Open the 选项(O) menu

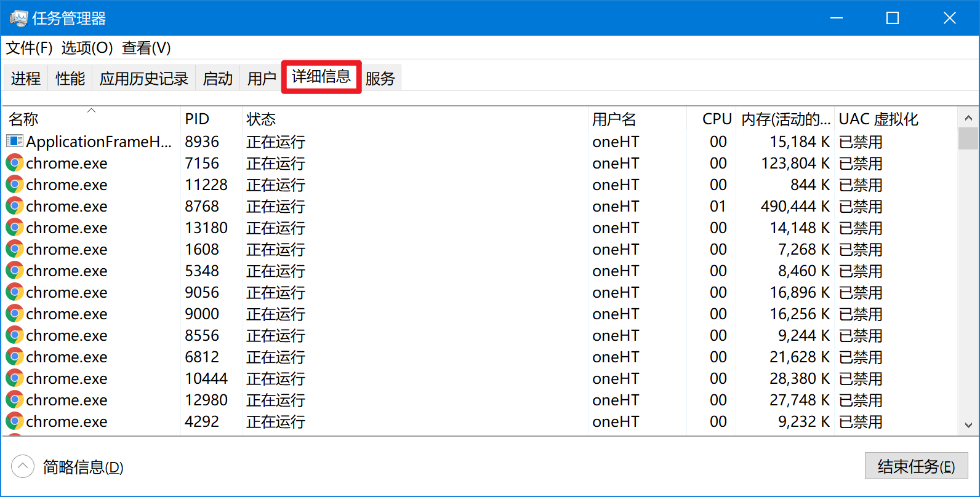tap(87, 48)
